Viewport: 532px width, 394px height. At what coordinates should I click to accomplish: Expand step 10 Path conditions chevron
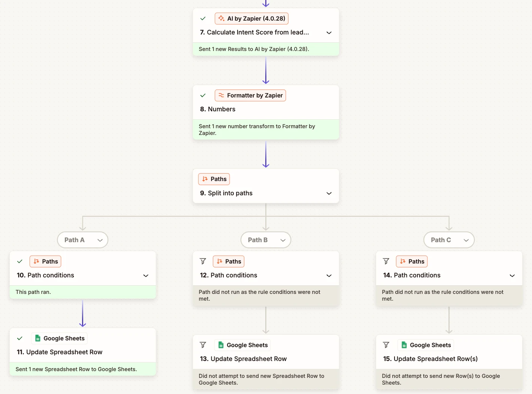(x=146, y=276)
